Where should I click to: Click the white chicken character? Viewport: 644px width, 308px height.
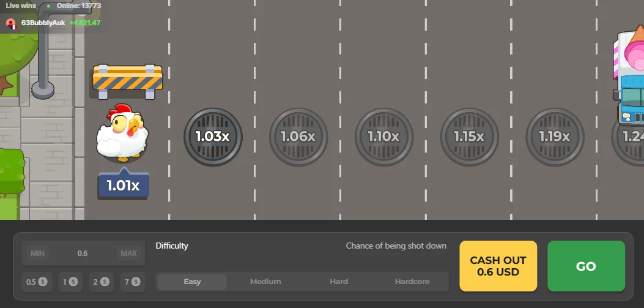(x=123, y=132)
